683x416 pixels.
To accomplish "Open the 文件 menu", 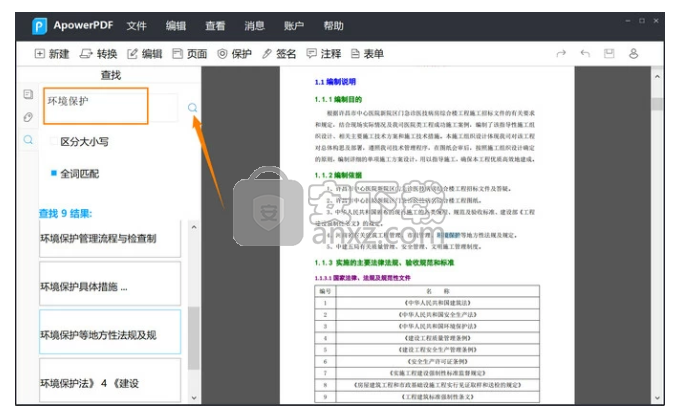I will [136, 26].
